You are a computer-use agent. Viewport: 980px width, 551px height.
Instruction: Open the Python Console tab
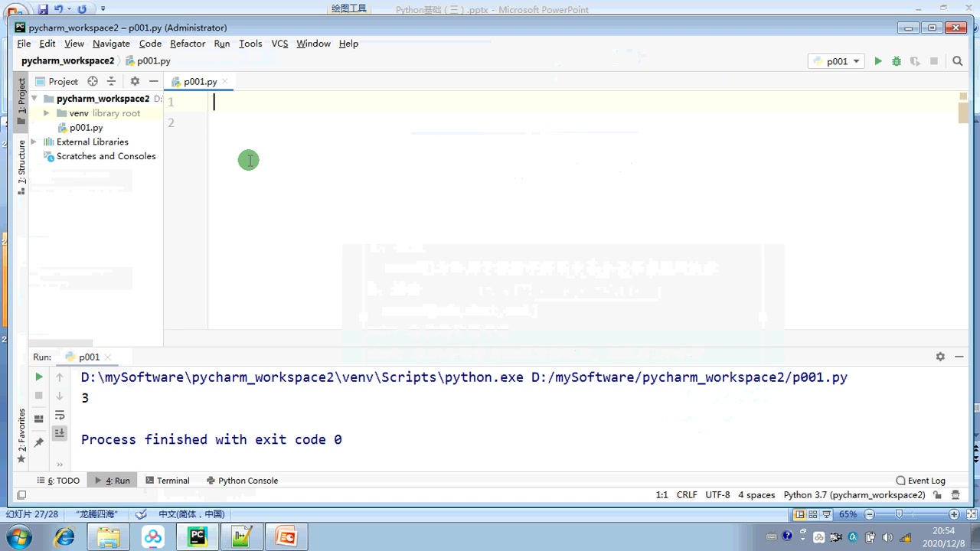click(242, 481)
